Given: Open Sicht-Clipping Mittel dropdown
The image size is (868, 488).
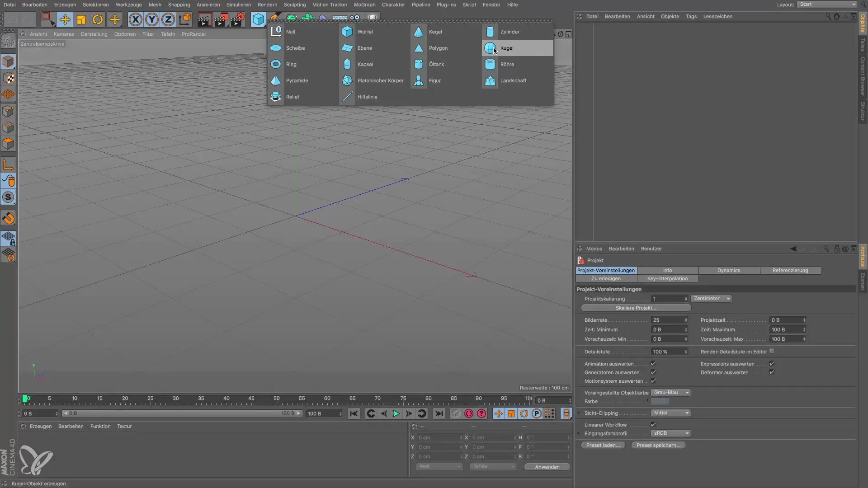Looking at the screenshot, I should pos(671,413).
